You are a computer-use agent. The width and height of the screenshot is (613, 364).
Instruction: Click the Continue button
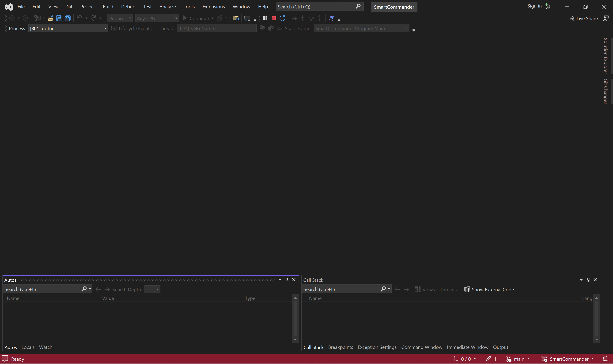click(x=198, y=18)
